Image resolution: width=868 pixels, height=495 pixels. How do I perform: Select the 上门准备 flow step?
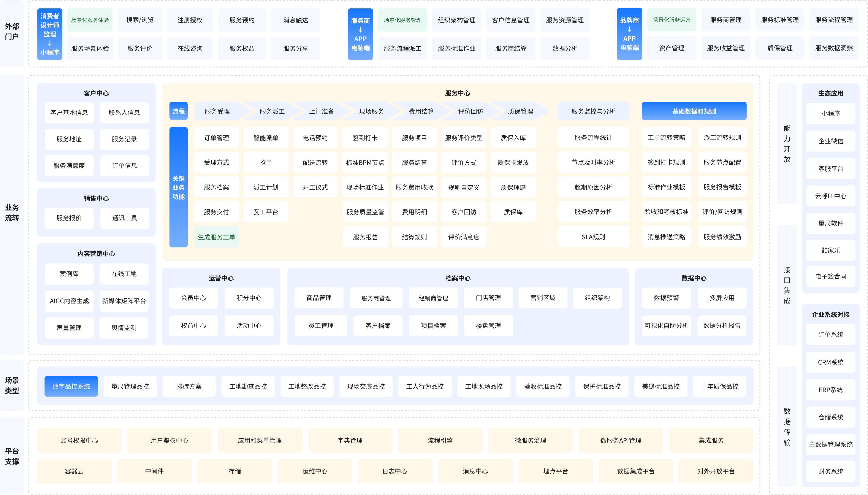(x=322, y=111)
